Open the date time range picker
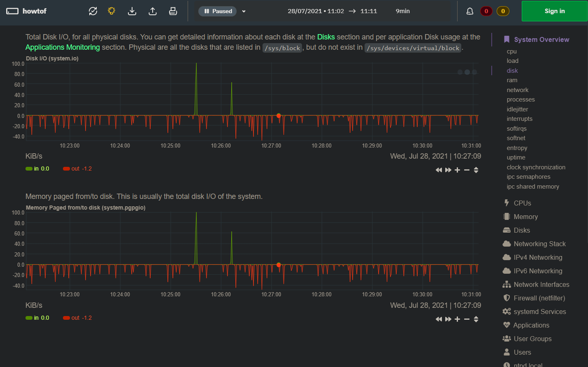The height and width of the screenshot is (367, 588). point(332,11)
